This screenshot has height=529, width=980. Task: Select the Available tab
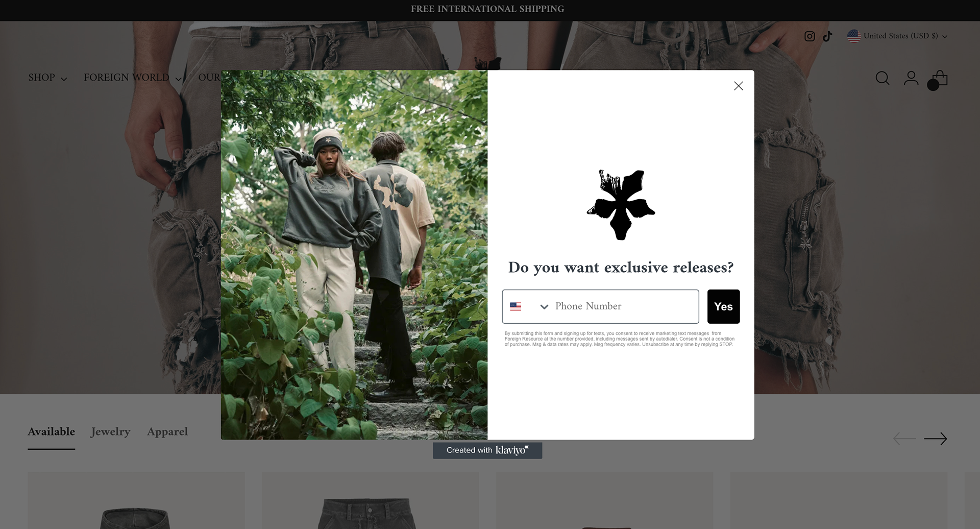pos(51,431)
